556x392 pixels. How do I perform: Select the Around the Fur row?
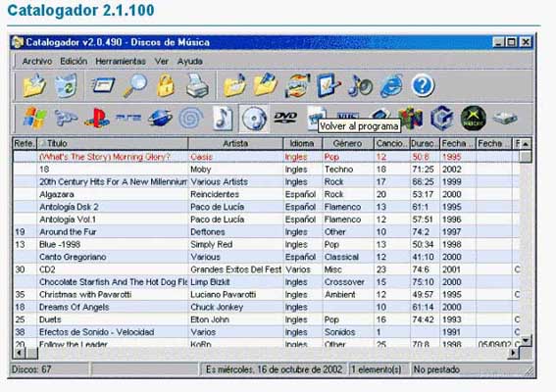(267, 232)
